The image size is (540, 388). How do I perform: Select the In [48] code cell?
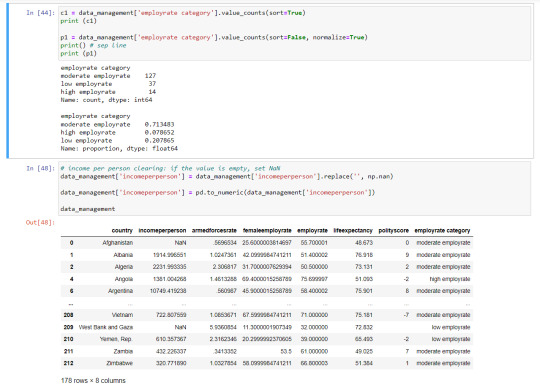pos(294,189)
